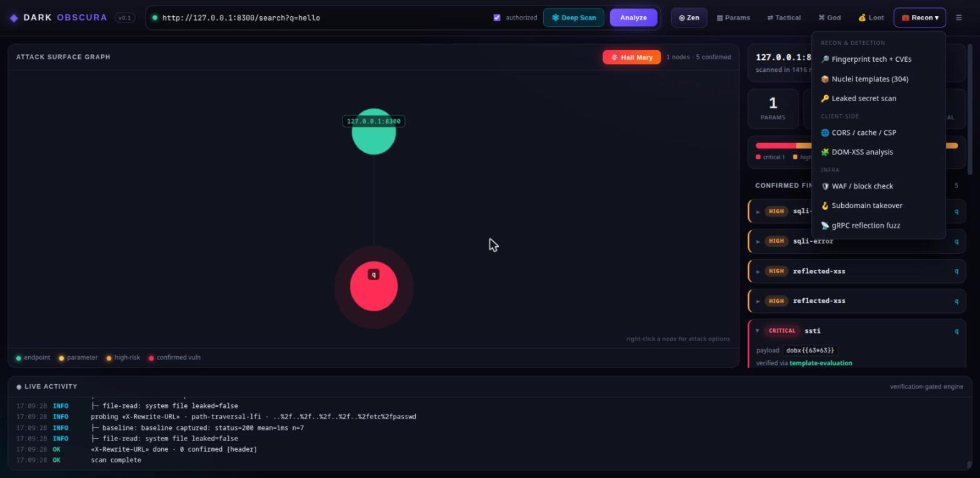The height and width of the screenshot is (478, 980).
Task: Click the Live Activity indicator dot
Action: point(19,387)
